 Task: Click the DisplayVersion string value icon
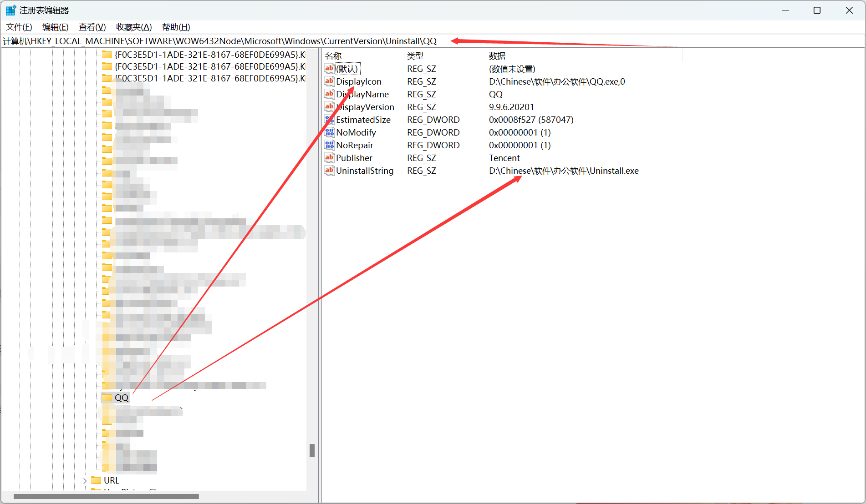pos(329,106)
